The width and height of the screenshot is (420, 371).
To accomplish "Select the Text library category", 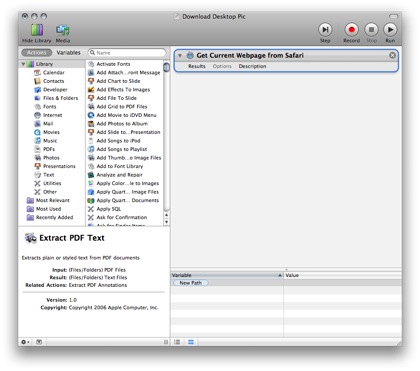I will [48, 175].
